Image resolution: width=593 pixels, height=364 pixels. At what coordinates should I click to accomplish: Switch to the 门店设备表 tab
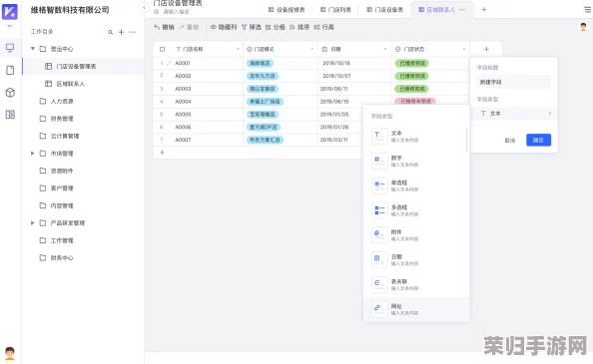point(384,9)
